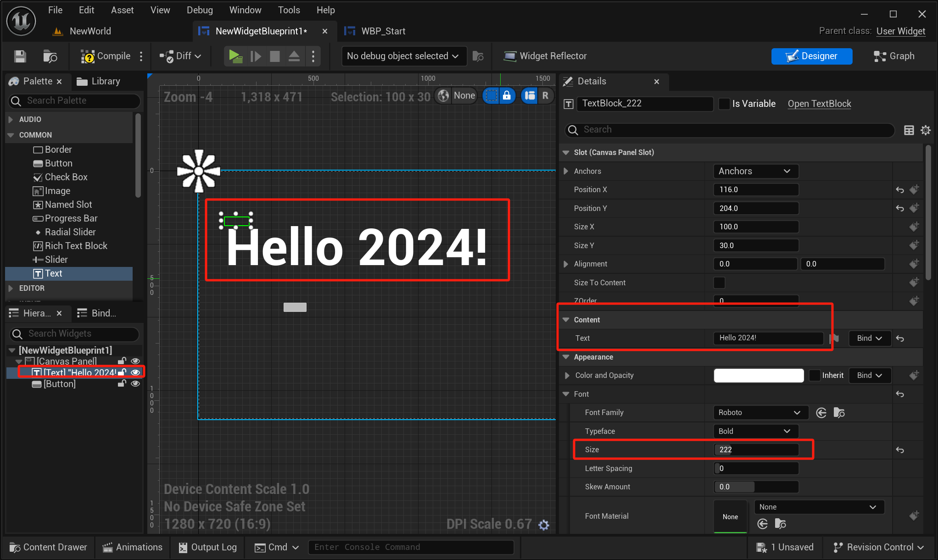
Task: Open the Anchors dropdown
Action: click(x=756, y=171)
